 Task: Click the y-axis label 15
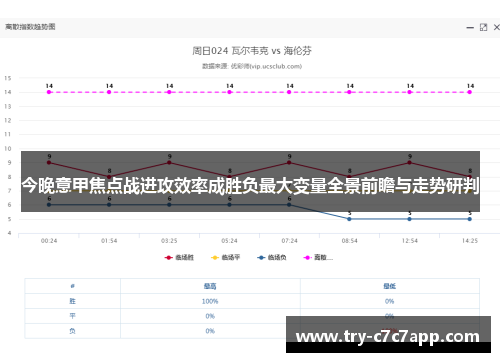[x=8, y=78]
